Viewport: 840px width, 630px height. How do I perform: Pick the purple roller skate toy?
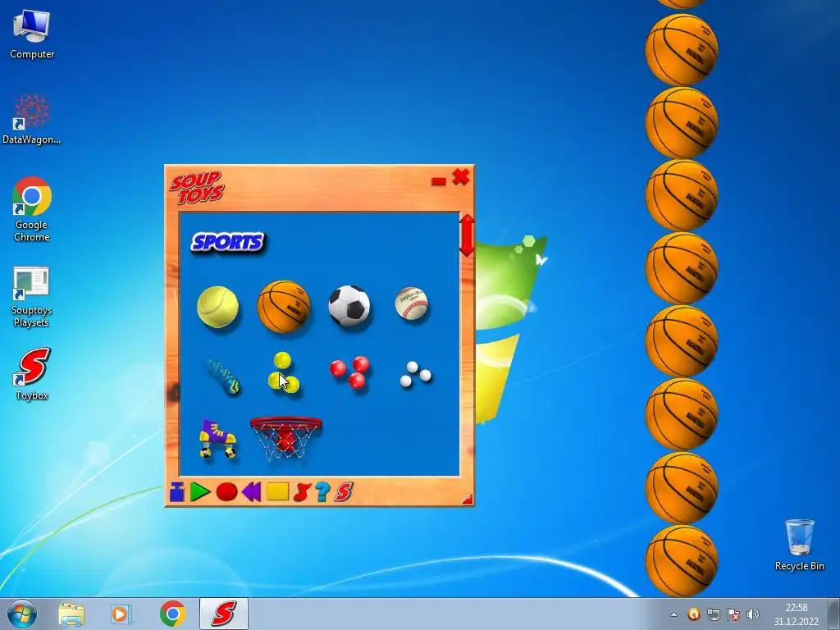click(218, 439)
